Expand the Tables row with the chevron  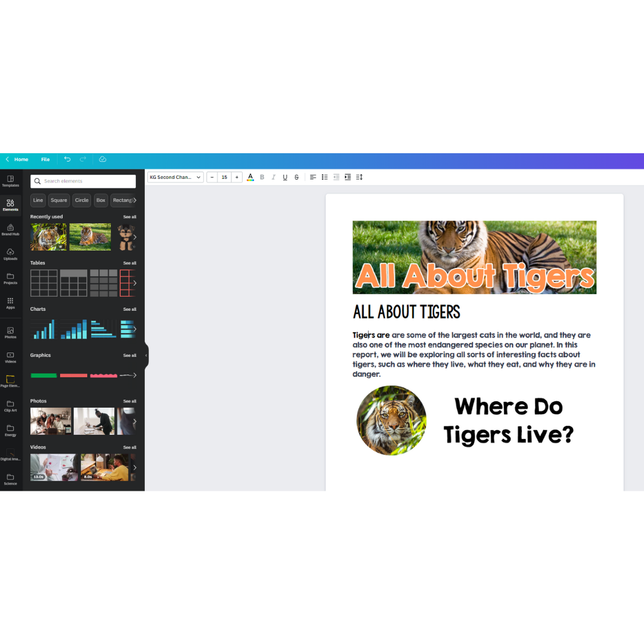tap(136, 283)
